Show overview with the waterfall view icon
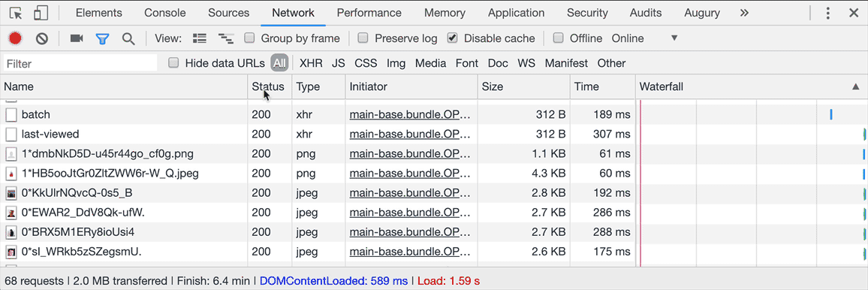 point(225,38)
